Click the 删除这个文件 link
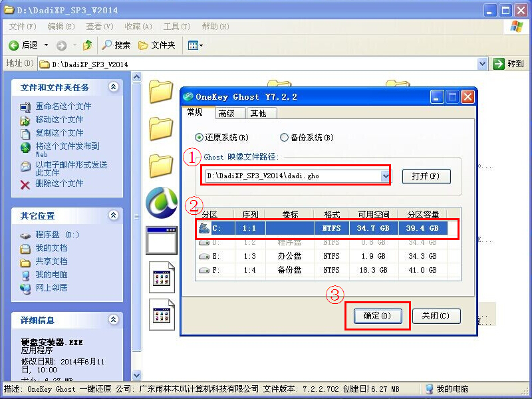The width and height of the screenshot is (532, 399). point(59,184)
